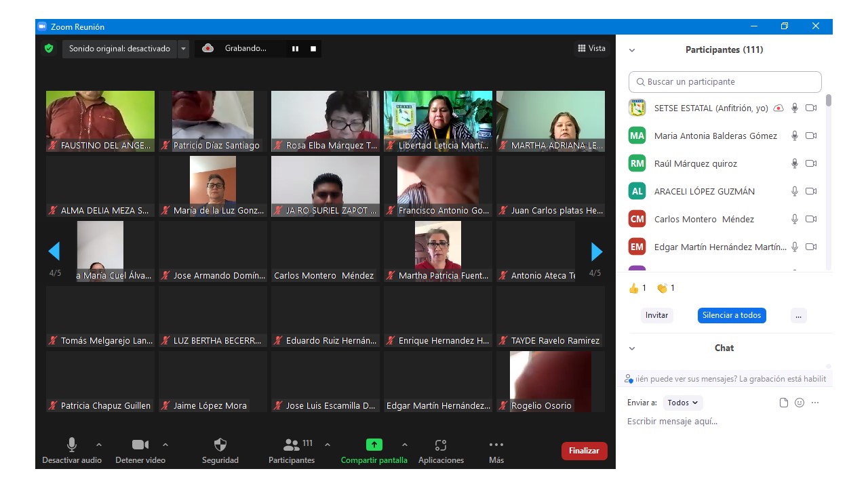Click the participants list scrollbar
868x488 pixels.
coord(829,100)
